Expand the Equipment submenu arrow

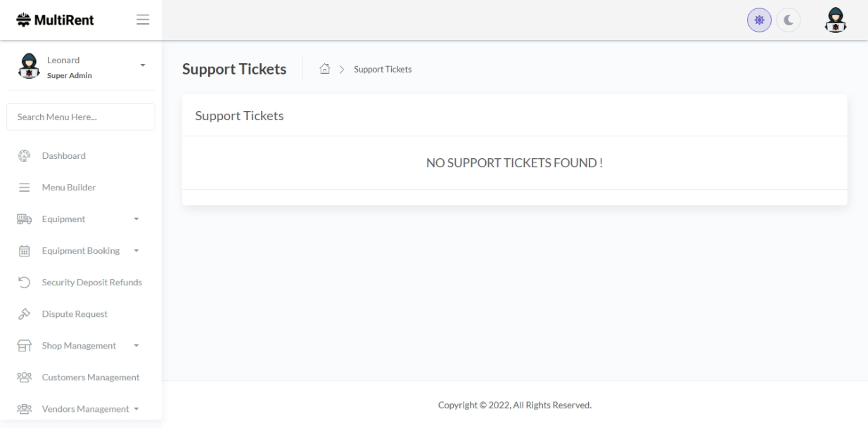pyautogui.click(x=137, y=219)
